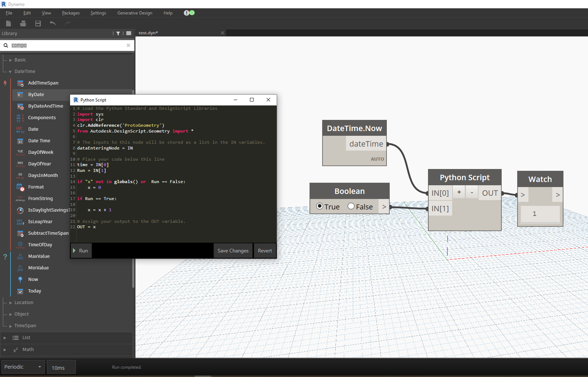Click the library search input field
The image size is (588, 377).
pyautogui.click(x=69, y=45)
